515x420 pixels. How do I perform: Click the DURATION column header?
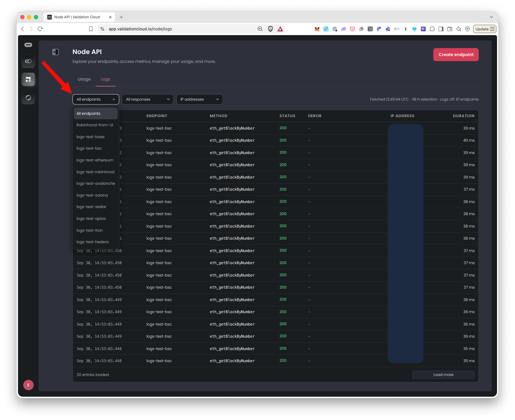[464, 116]
